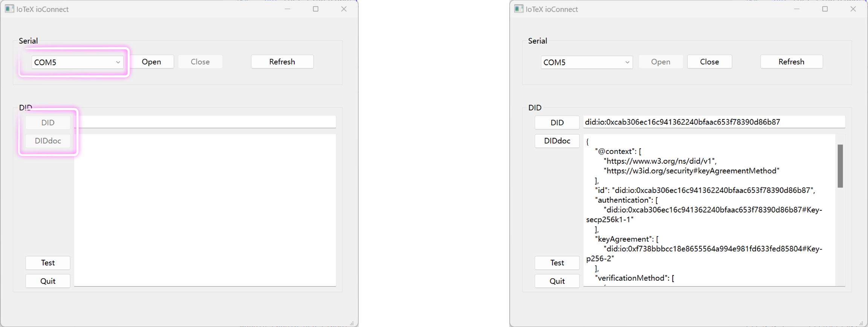The height and width of the screenshot is (327, 868).
Task: Open the COM5 serial dropdown in right window
Action: pyautogui.click(x=627, y=62)
